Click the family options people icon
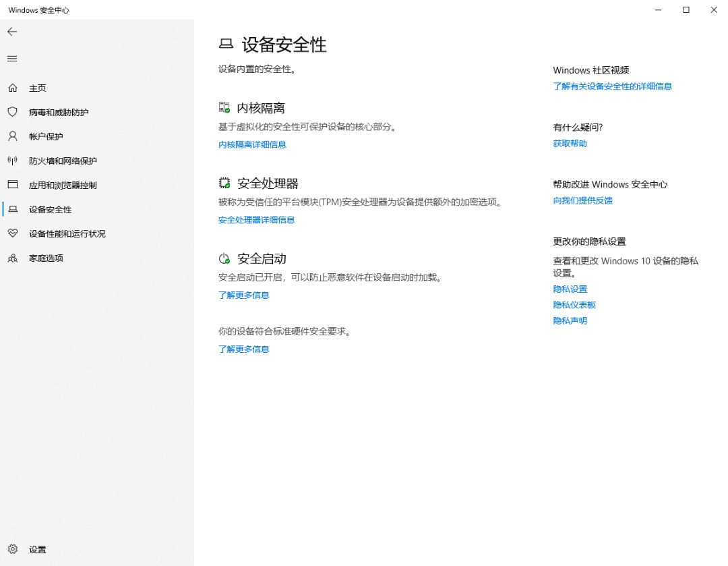 click(13, 258)
